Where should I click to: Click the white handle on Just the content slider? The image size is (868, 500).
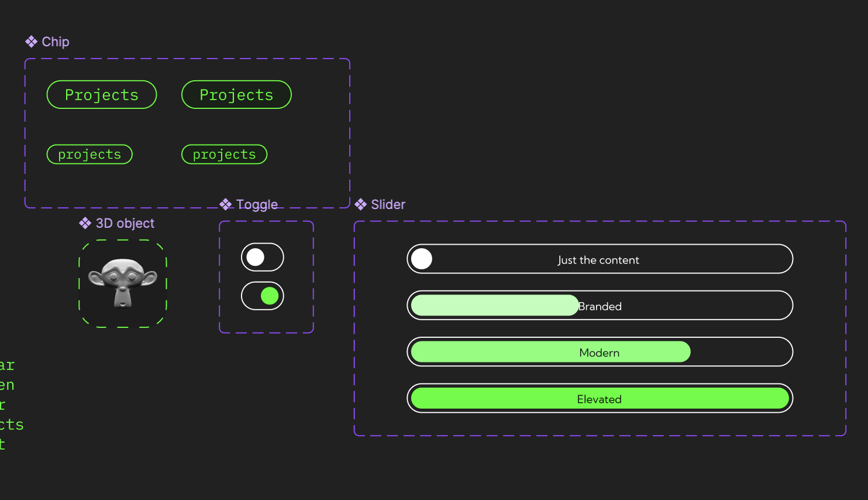click(x=422, y=259)
